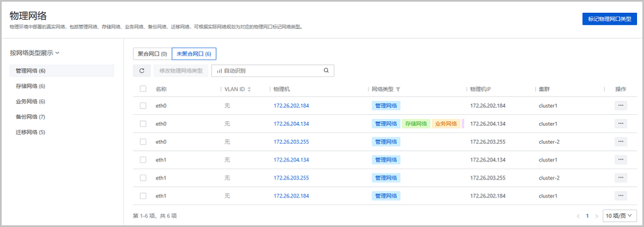644x227 pixels.
Task: Click the search magnifier icon
Action: click(x=326, y=71)
